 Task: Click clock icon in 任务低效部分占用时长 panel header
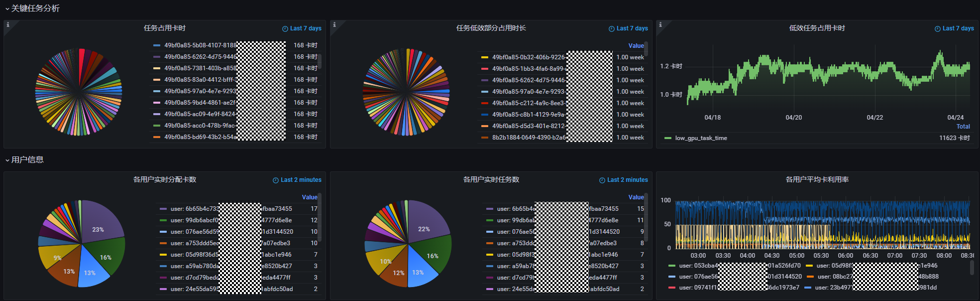[x=612, y=29]
